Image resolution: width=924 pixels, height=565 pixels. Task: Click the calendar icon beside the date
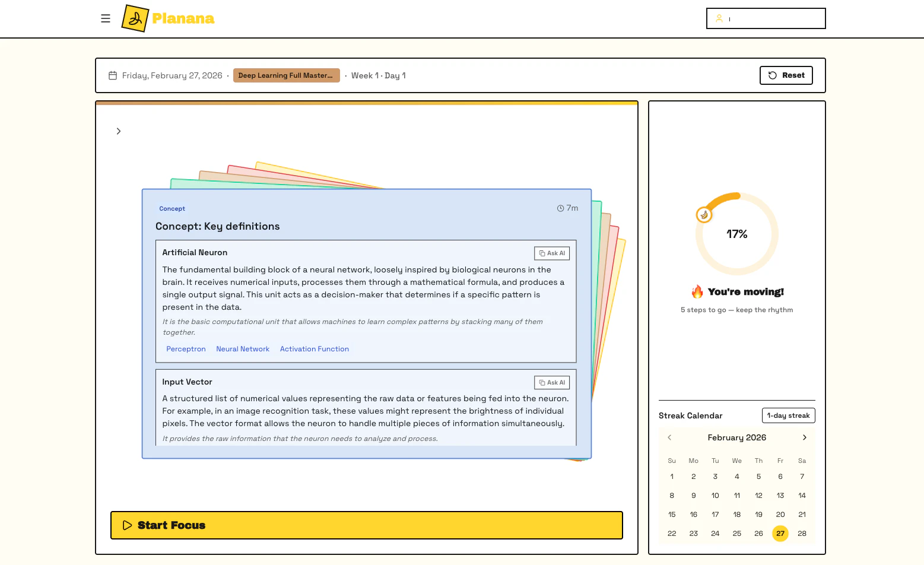coord(113,75)
